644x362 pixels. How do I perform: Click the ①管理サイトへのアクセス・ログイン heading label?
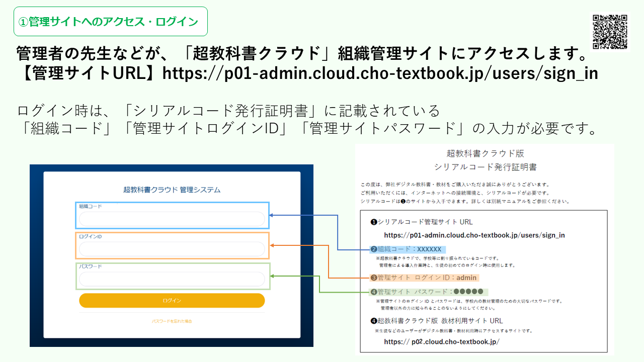111,22
